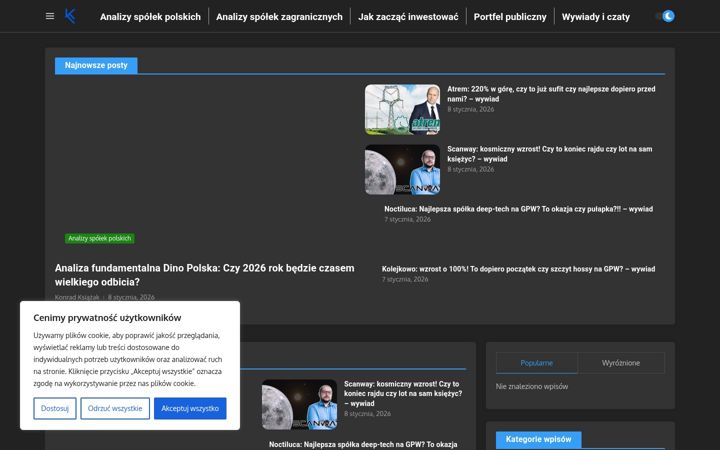
Task: Open Wywiady i czaty menu item
Action: point(596,17)
